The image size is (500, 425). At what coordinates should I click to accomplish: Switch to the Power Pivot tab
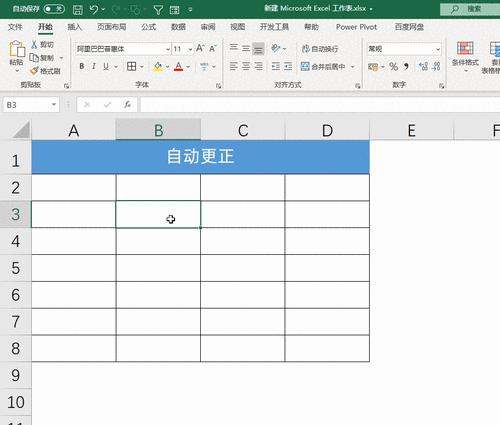coord(356,27)
